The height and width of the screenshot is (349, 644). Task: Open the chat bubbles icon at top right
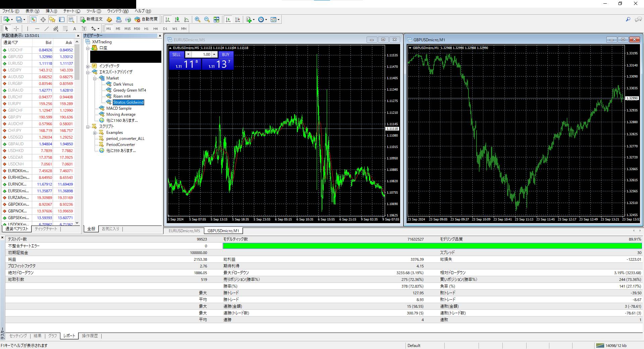coord(638,19)
